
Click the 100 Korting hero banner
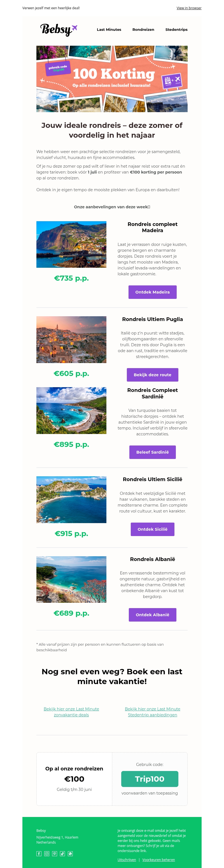[112, 79]
